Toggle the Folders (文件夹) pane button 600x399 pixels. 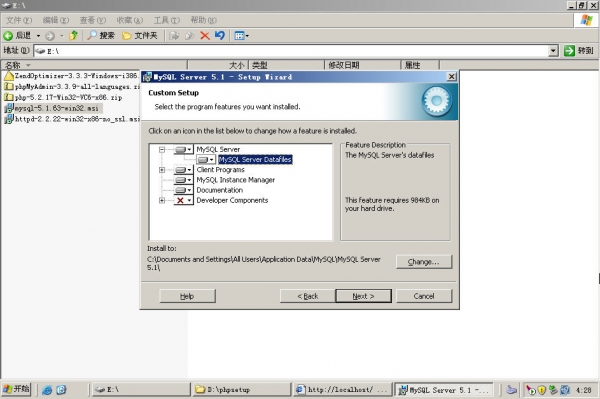[140, 36]
